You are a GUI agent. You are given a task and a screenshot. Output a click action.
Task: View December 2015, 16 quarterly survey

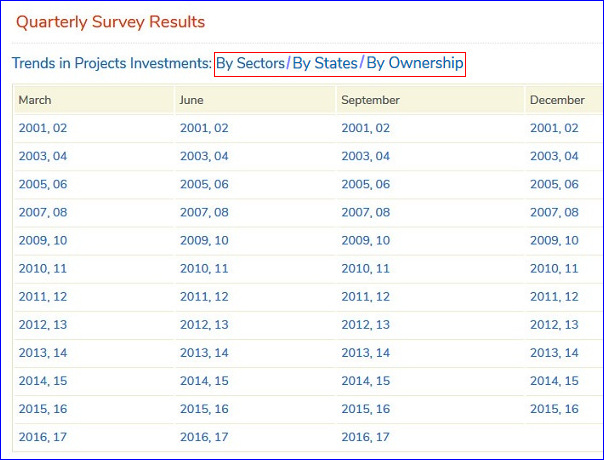554,409
